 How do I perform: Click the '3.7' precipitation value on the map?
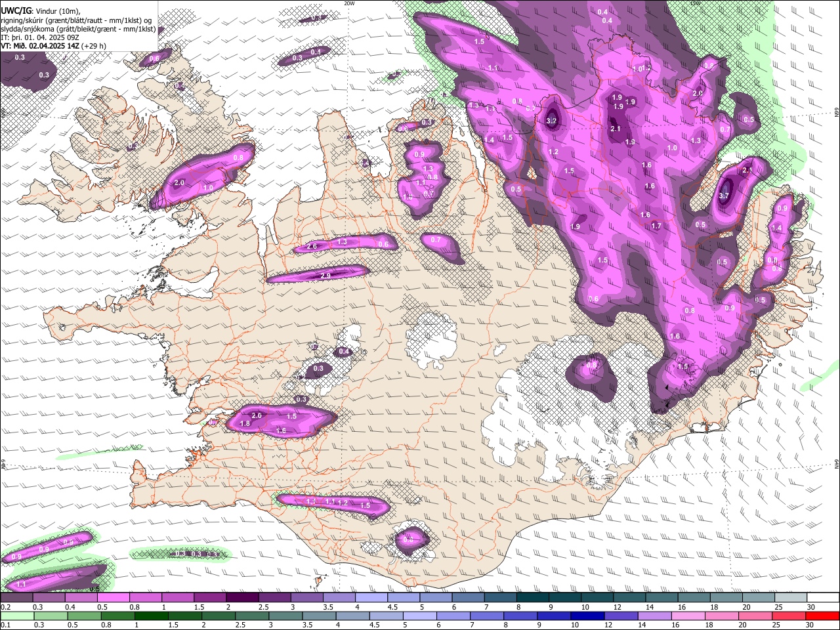tap(724, 196)
